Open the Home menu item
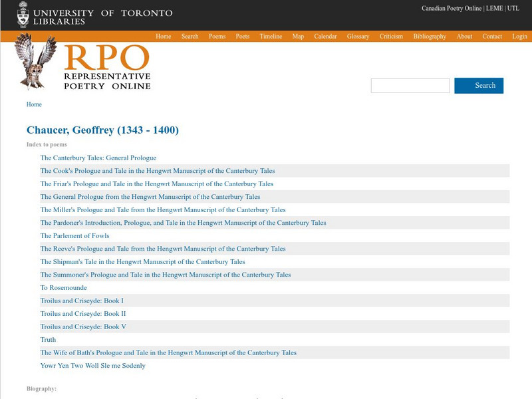 pyautogui.click(x=163, y=37)
